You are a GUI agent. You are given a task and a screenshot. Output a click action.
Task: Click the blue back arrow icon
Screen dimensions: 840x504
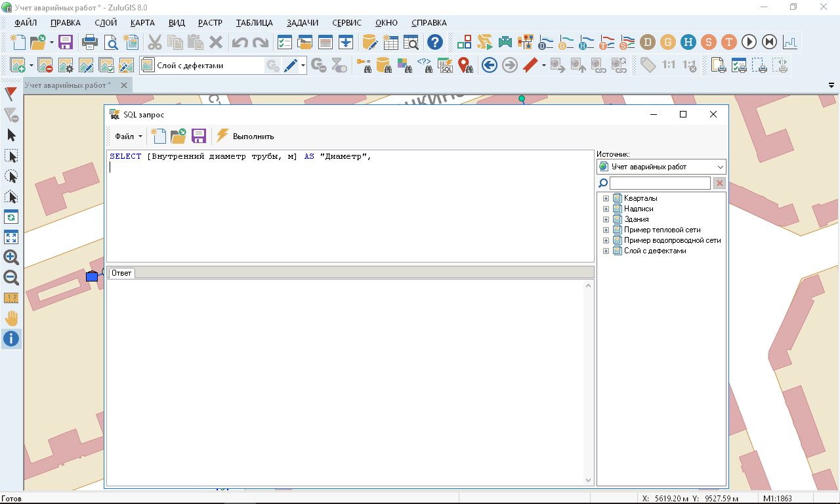coord(489,65)
